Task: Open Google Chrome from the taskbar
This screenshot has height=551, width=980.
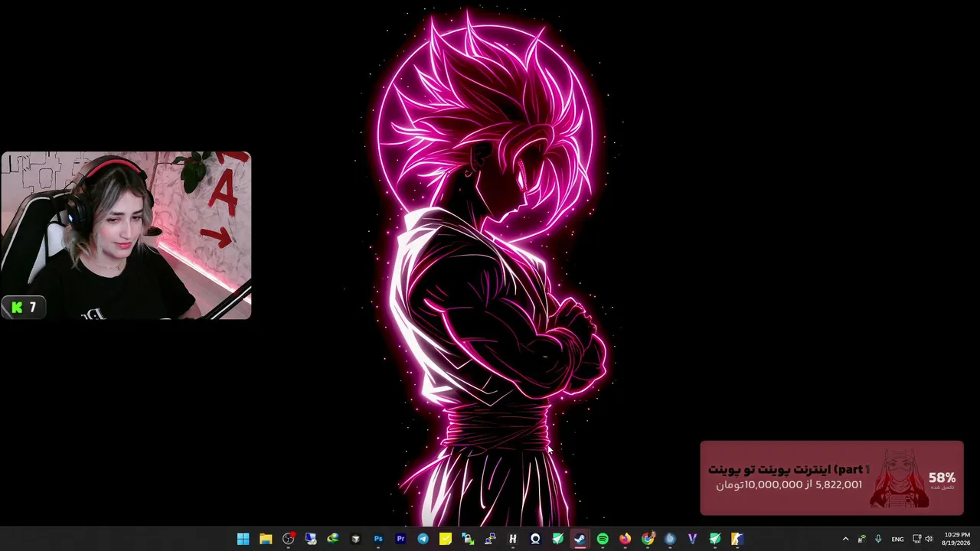Action: click(x=648, y=539)
